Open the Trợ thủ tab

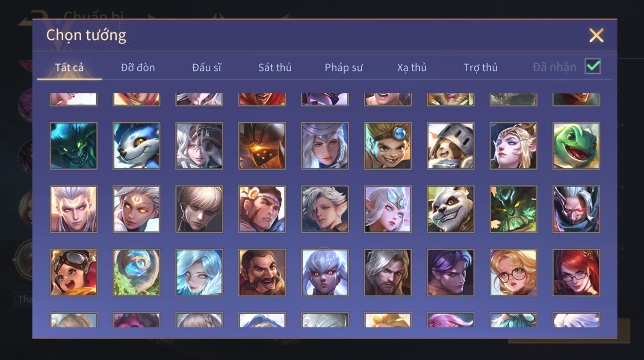pyautogui.click(x=480, y=68)
